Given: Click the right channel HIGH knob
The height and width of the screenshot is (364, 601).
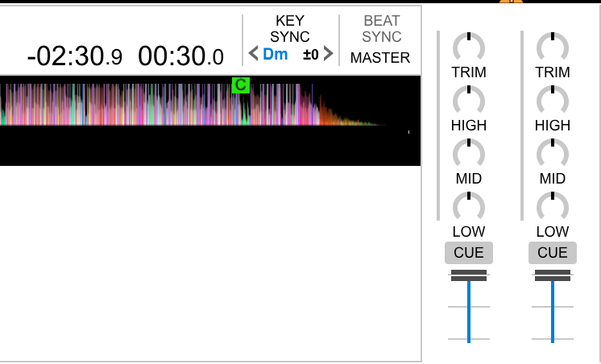Looking at the screenshot, I should point(552,101).
